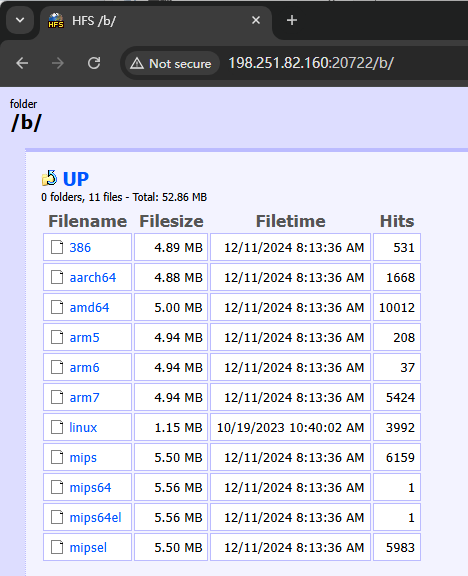Open the tab search dropdown chevron
This screenshot has width=468, height=576.
(20, 20)
